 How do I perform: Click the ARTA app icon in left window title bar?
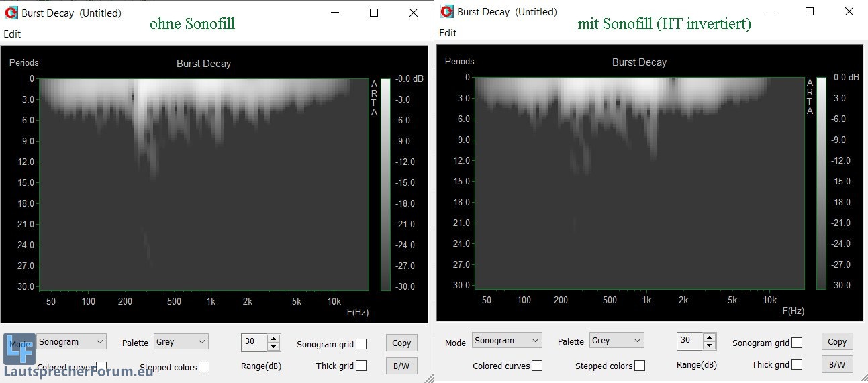[x=11, y=13]
